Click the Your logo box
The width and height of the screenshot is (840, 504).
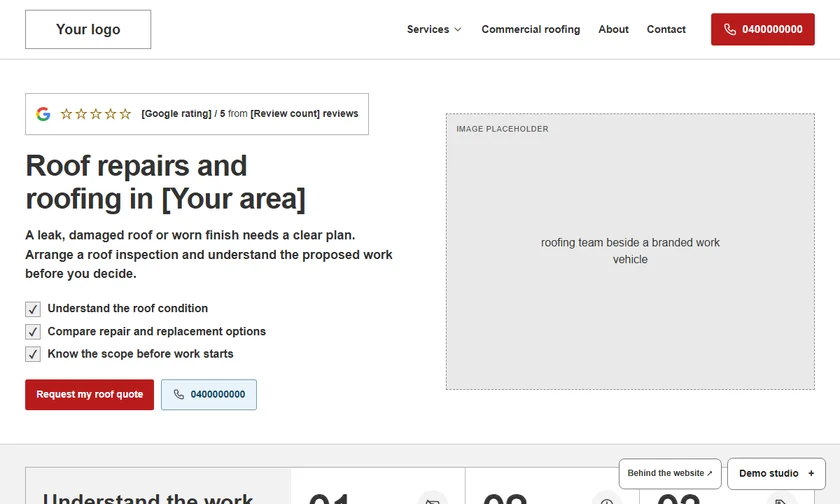pyautogui.click(x=88, y=29)
